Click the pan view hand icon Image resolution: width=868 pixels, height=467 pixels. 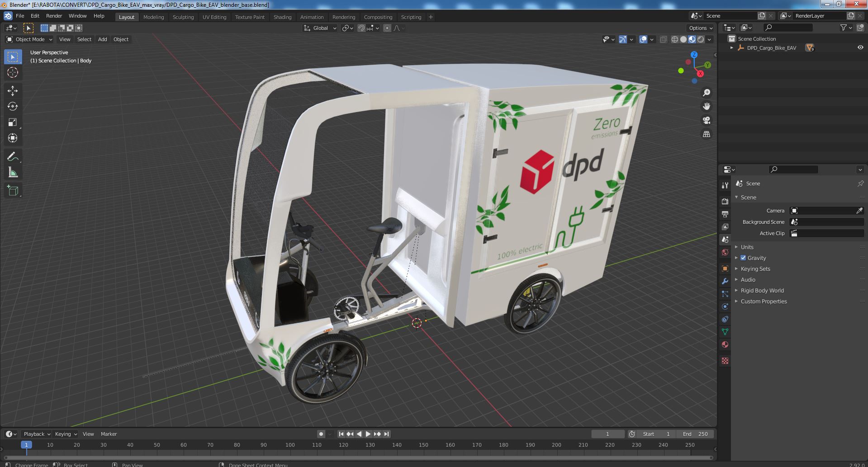click(x=706, y=106)
